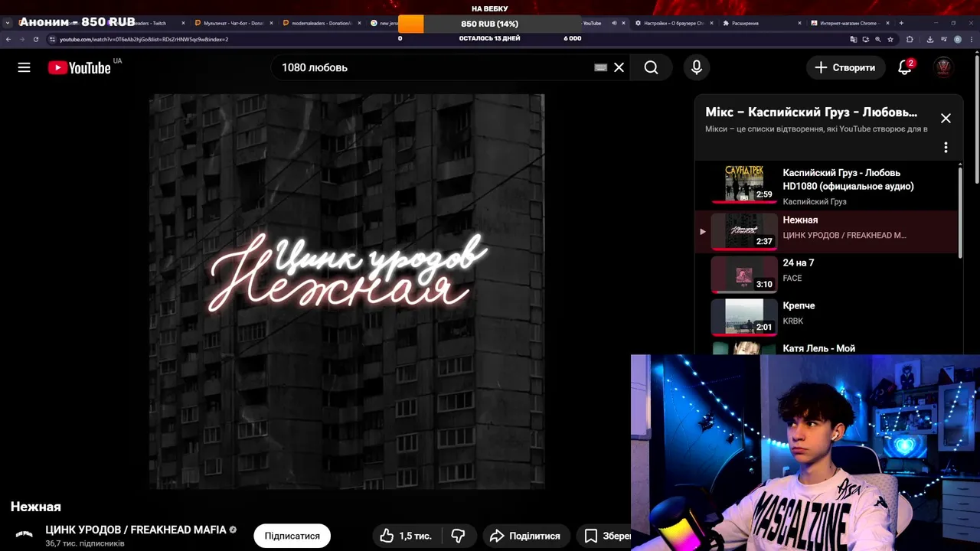Image resolution: width=980 pixels, height=551 pixels.
Task: Open the Створити create menu
Action: point(844,67)
